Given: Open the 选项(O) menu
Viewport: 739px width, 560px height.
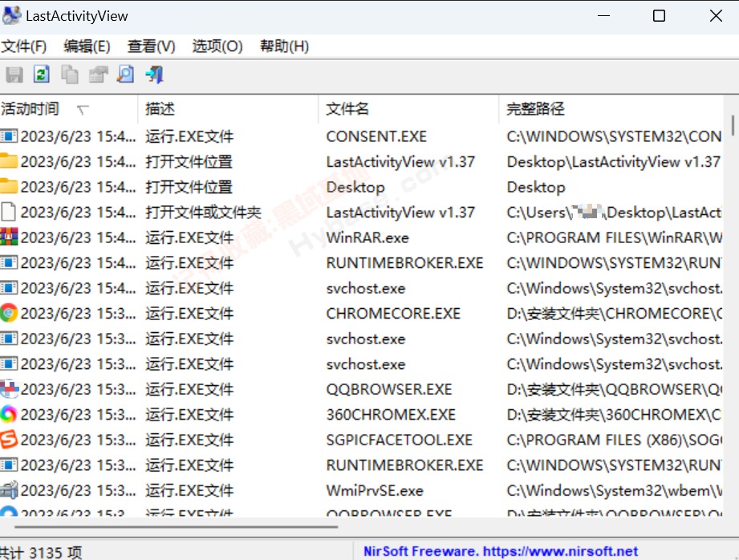Looking at the screenshot, I should [x=217, y=47].
